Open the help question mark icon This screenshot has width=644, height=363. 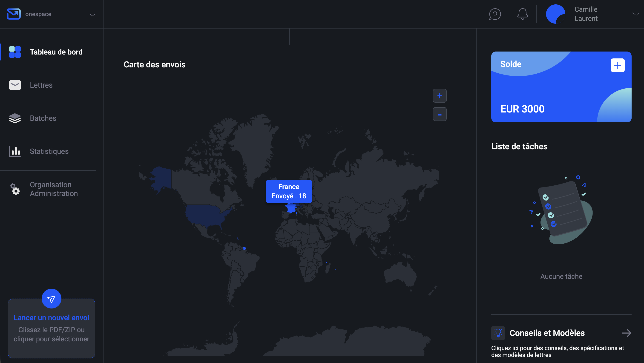click(x=495, y=14)
